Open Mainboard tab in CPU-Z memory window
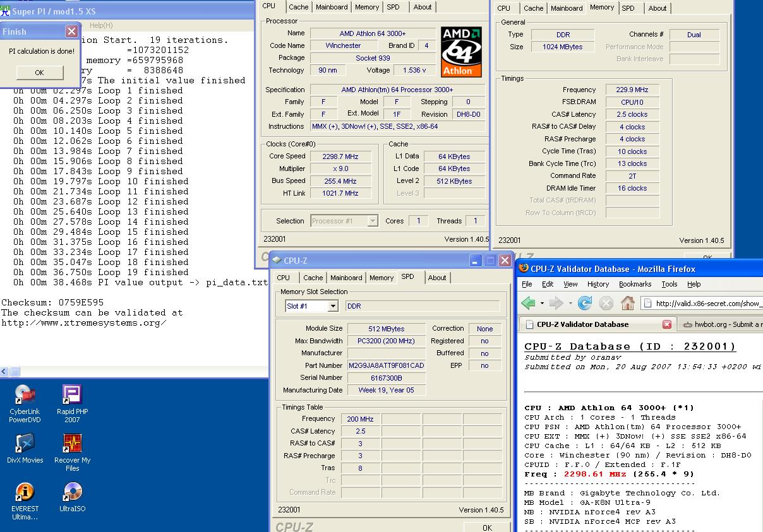The width and height of the screenshot is (763, 532). [x=567, y=8]
